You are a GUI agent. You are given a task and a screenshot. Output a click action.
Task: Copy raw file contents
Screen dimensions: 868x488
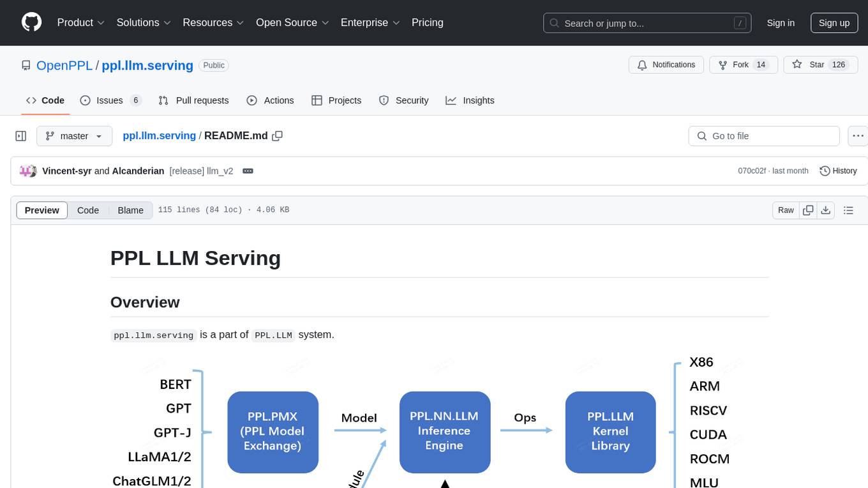click(x=808, y=210)
